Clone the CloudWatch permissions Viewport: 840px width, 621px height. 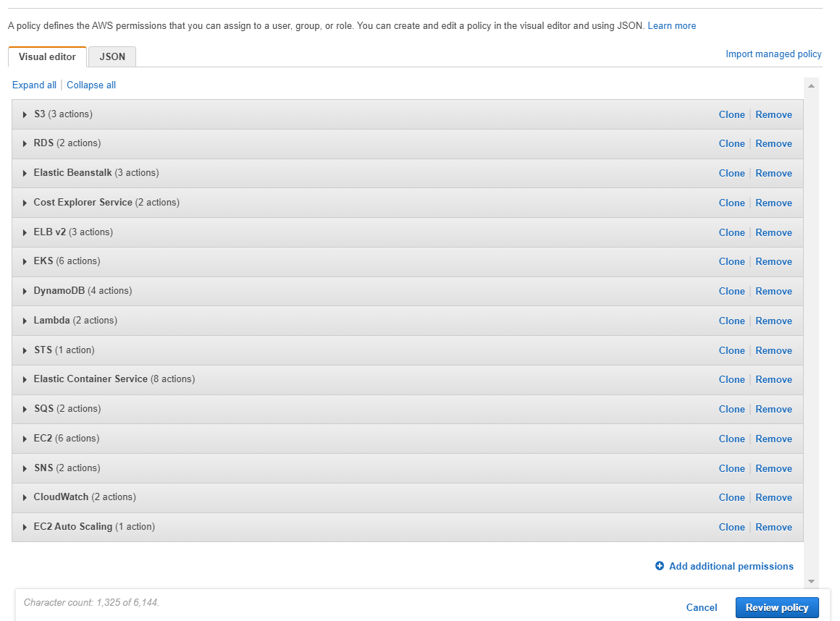pyautogui.click(x=732, y=498)
